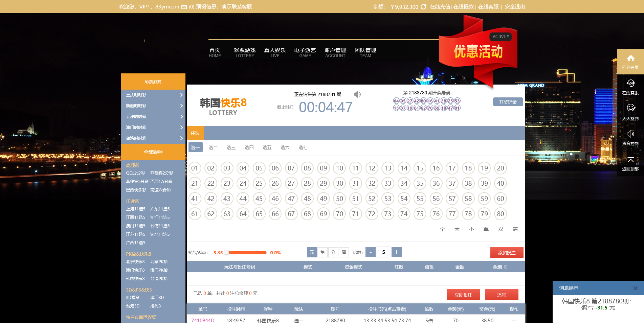Open the inbox envelope icon
Image resolution: width=644 pixels, height=323 pixels.
click(x=184, y=7)
